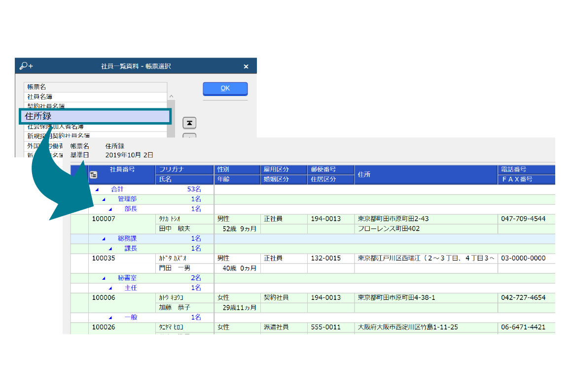This screenshot has width=570, height=392.
Task: Click the 住居区分 column header
Action: click(331, 179)
